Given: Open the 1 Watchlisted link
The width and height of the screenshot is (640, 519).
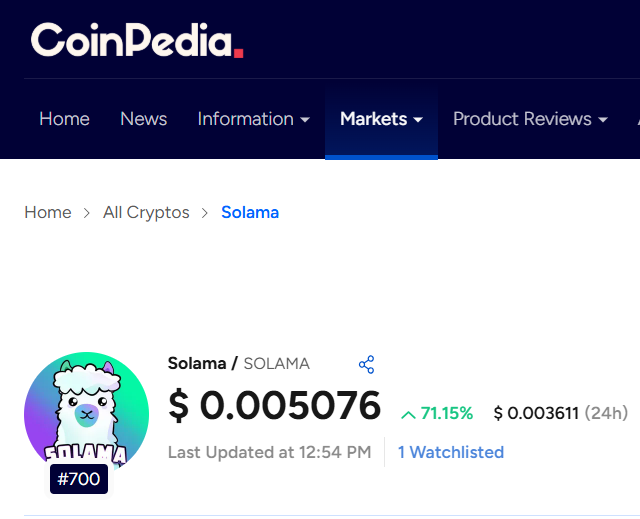Looking at the screenshot, I should 451,452.
